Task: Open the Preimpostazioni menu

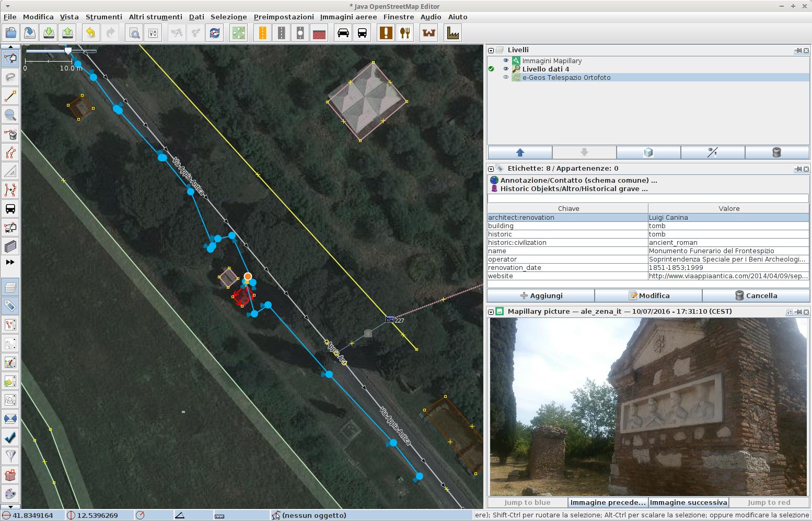Action: click(x=284, y=17)
